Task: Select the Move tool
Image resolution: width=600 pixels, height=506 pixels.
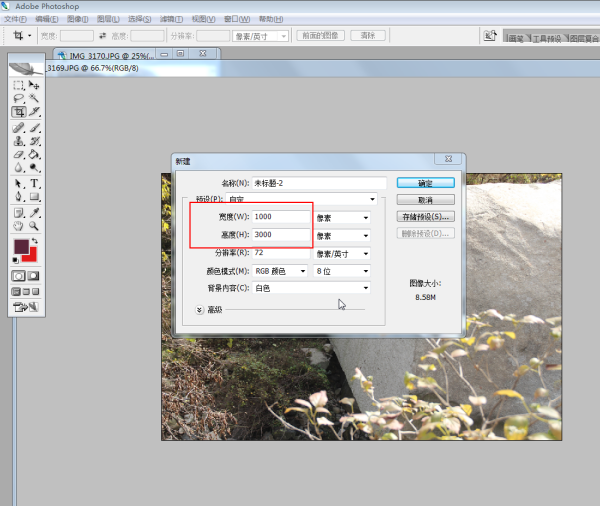Action: (34, 85)
